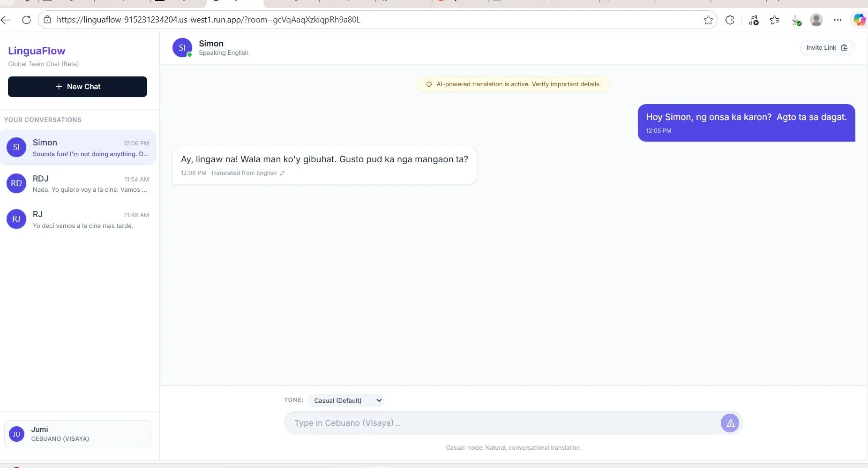This screenshot has width=868, height=468.
Task: Click the site info lock icon
Action: [47, 20]
